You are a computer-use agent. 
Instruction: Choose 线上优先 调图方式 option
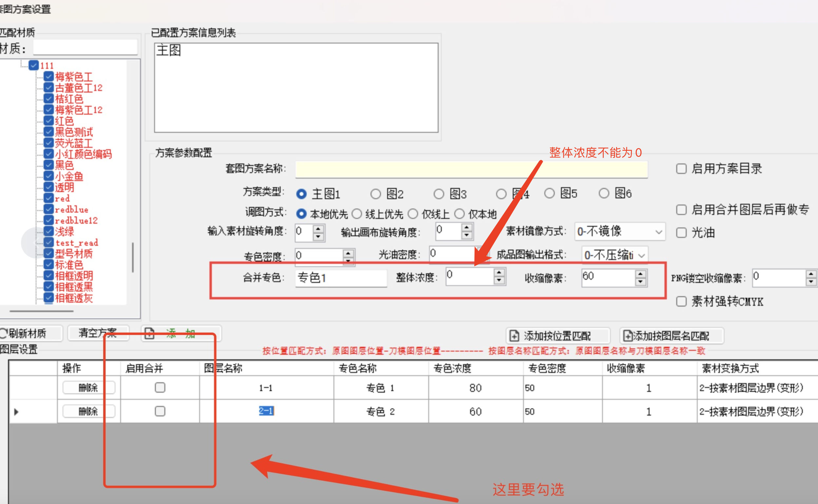(357, 214)
